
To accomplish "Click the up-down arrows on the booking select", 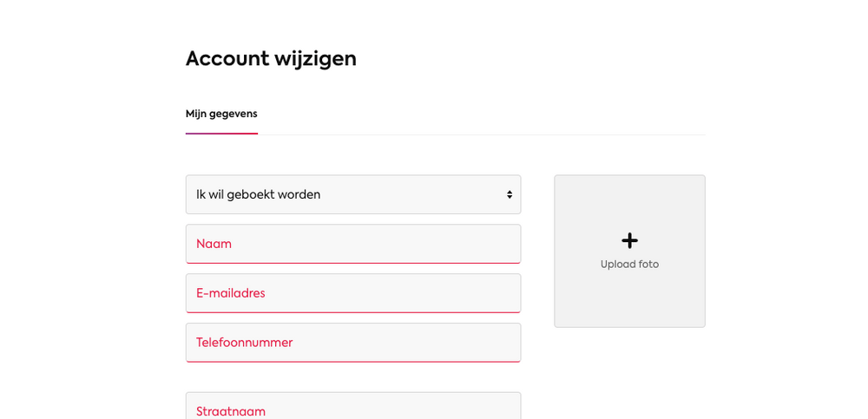I will (510, 195).
